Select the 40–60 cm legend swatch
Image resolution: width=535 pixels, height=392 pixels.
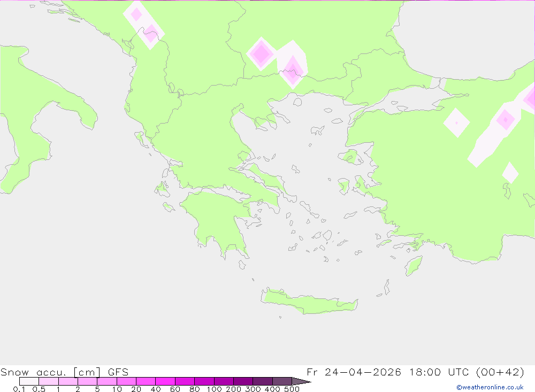pyautogui.click(x=165, y=381)
